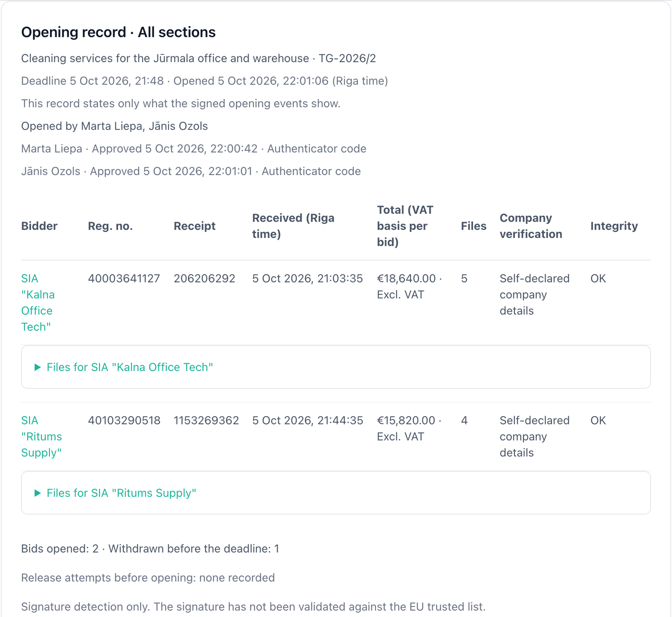The image size is (672, 617).
Task: Click the Reg. no. column header
Action: (110, 226)
